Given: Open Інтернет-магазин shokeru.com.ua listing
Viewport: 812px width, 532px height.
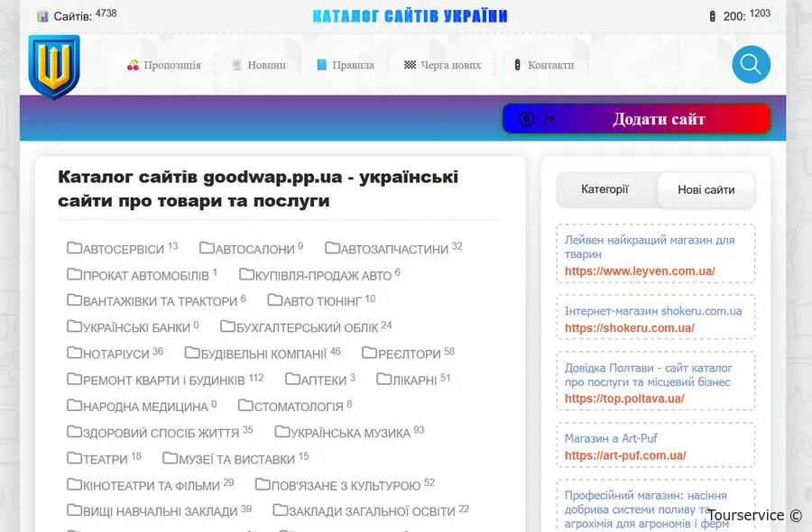Looking at the screenshot, I should tap(653, 311).
